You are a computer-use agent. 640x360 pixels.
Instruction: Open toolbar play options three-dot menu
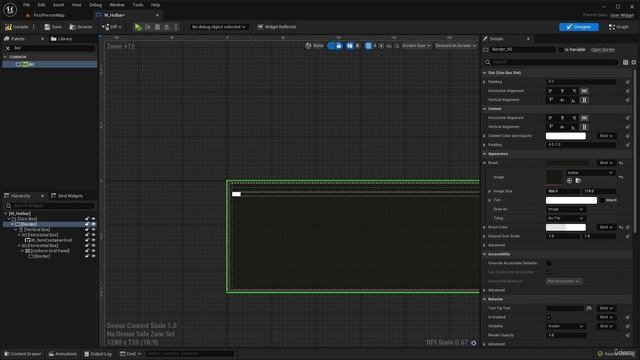click(176, 27)
